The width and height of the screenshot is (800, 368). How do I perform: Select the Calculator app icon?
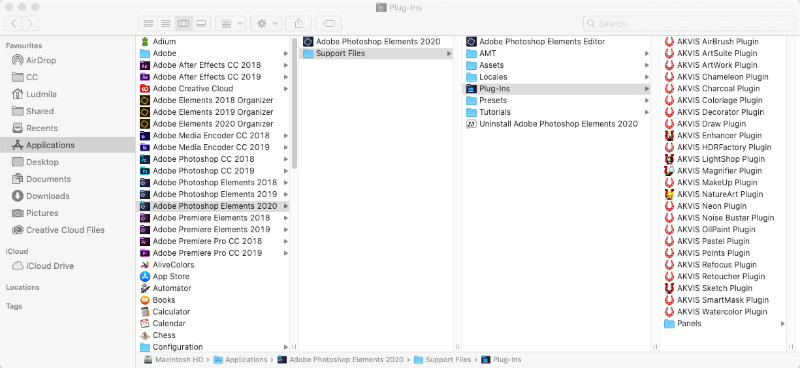click(144, 311)
